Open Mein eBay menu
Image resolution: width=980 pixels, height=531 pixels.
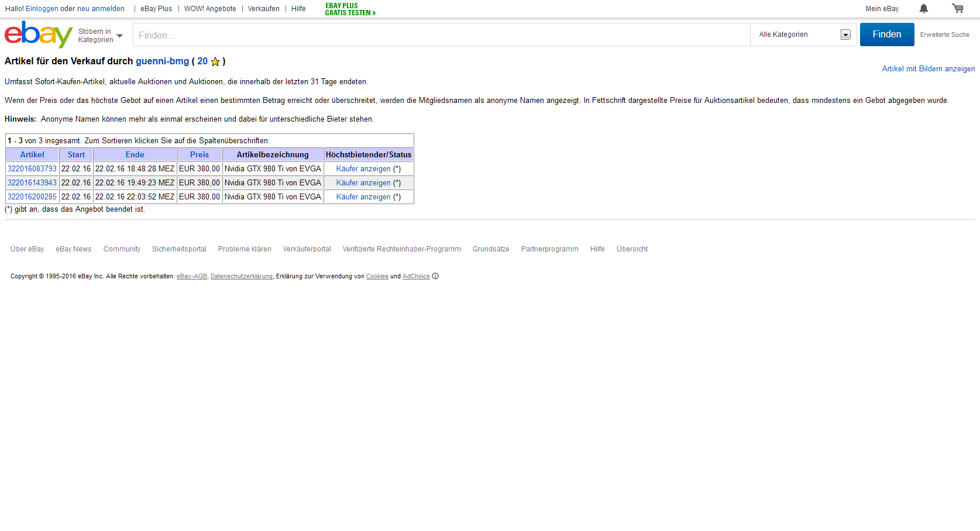point(882,9)
